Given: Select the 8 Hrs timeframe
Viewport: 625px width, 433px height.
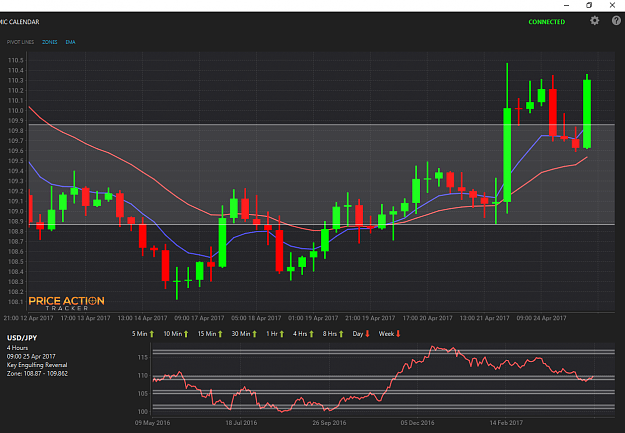Looking at the screenshot, I should point(330,334).
